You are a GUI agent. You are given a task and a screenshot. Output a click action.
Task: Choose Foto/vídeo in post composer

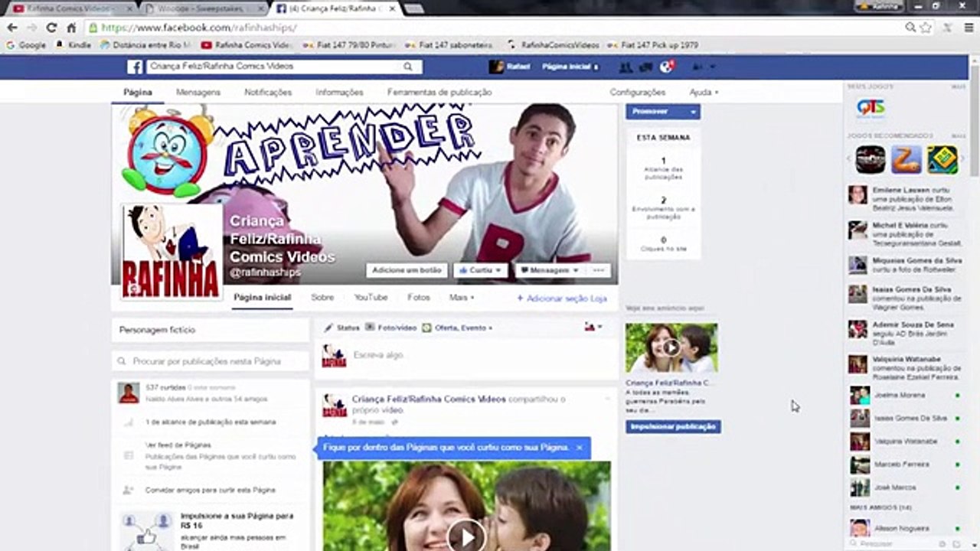[390, 328]
